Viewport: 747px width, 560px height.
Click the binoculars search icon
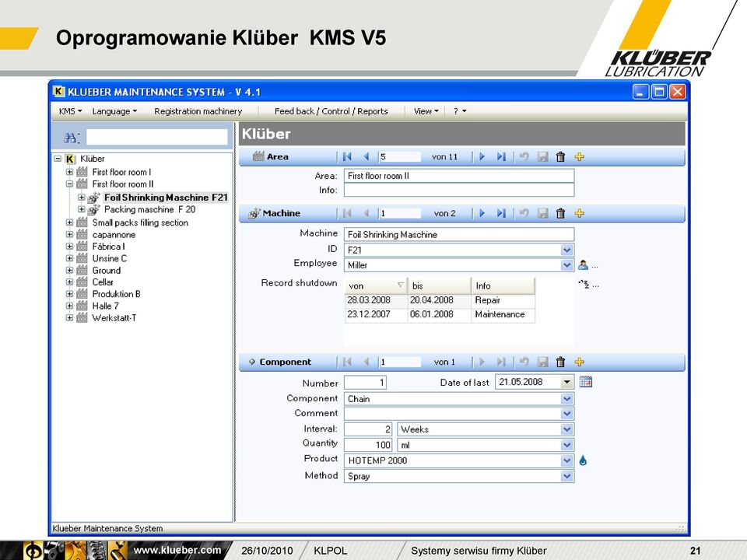71,138
